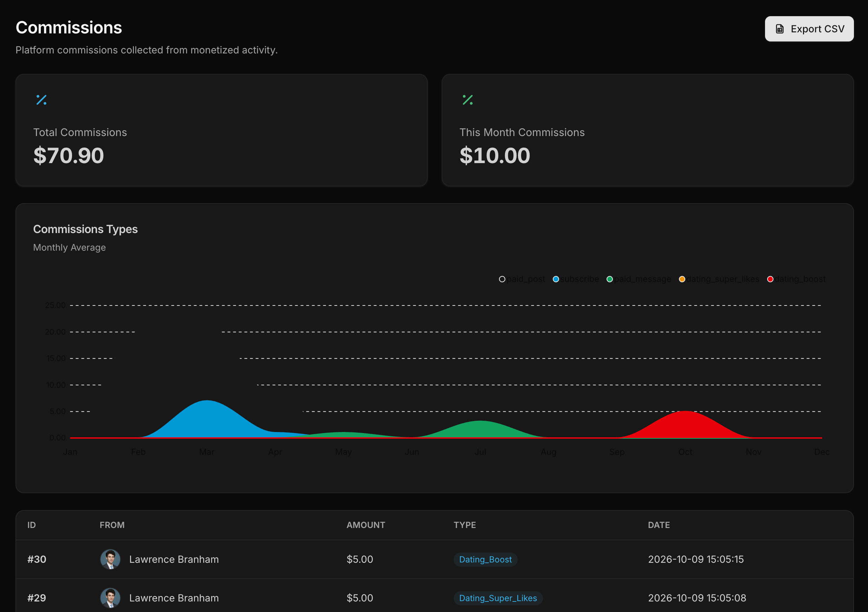Click the $70.90 total commissions value
Screen dimensions: 868x612
tap(69, 155)
